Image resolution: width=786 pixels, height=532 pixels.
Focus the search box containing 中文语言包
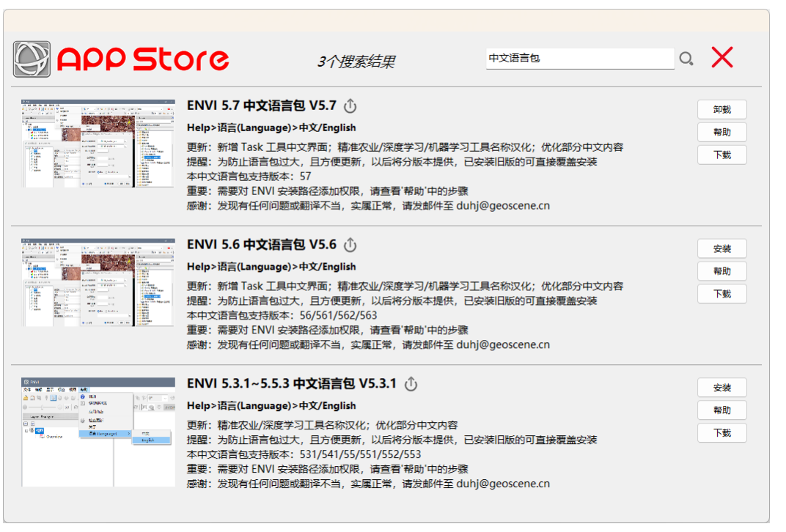(580, 59)
